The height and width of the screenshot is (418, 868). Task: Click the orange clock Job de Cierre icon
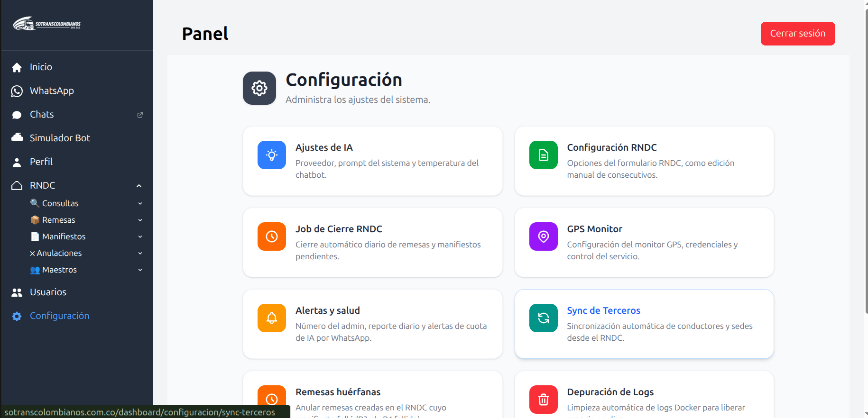coord(272,236)
